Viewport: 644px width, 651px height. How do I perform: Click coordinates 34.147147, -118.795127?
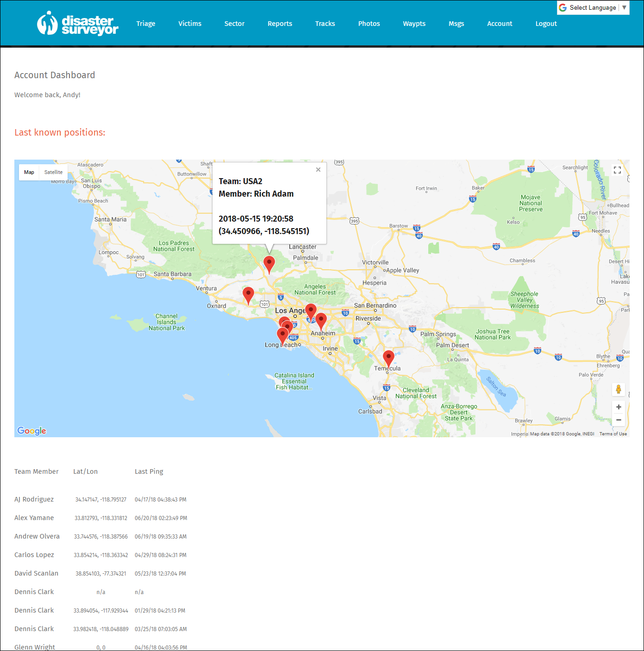(x=101, y=500)
